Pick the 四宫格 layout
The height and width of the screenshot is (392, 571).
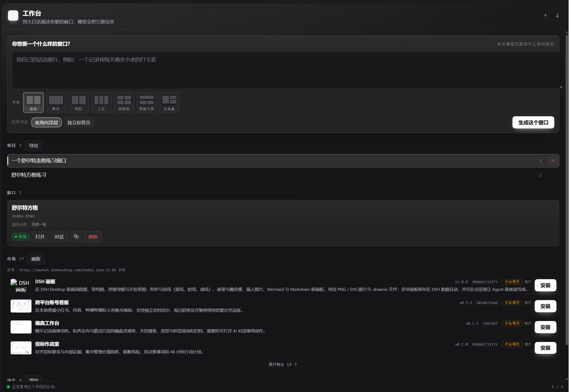124,103
